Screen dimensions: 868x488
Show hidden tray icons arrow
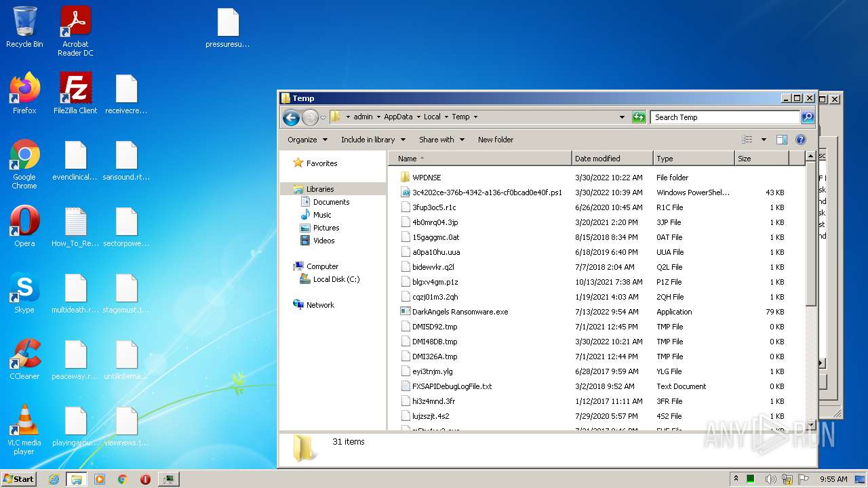tap(736, 479)
